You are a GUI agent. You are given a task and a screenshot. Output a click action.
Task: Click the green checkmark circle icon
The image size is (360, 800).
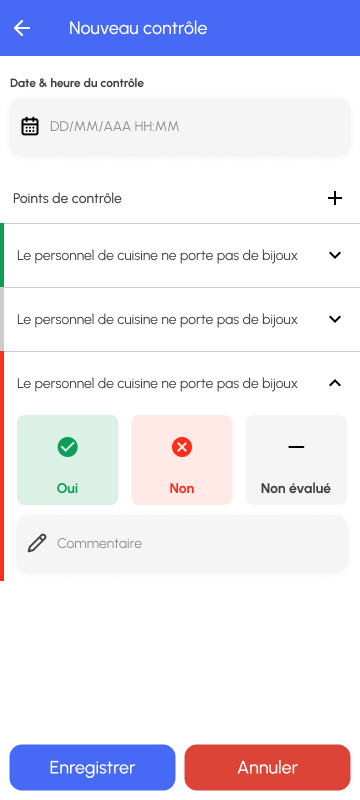pos(67,447)
